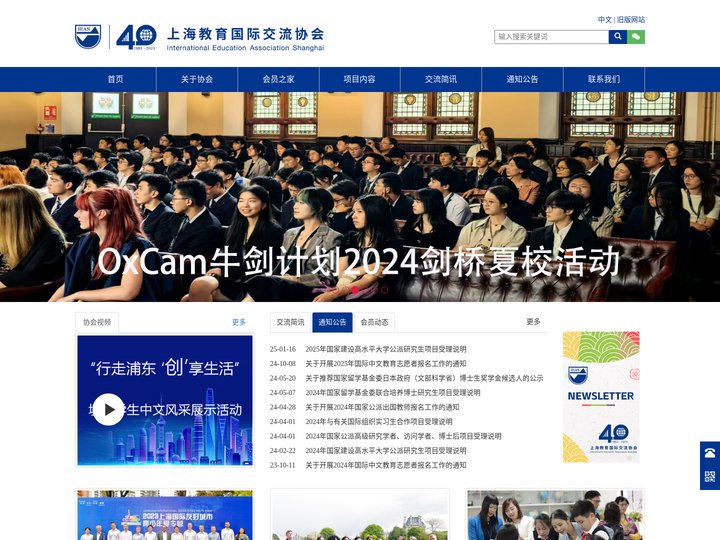Open 2024年国家建设高水平大学公派研究生项目受理说明
This screenshot has height=540, width=720.
coord(386,451)
